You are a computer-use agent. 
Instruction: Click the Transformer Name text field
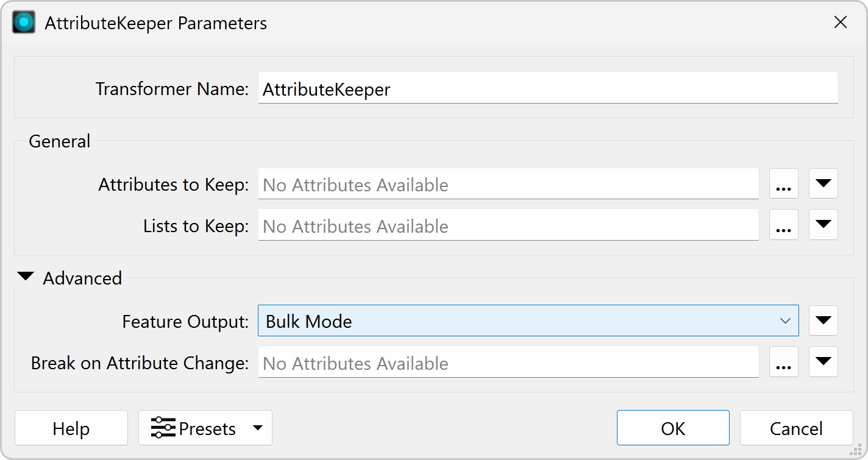tap(548, 88)
